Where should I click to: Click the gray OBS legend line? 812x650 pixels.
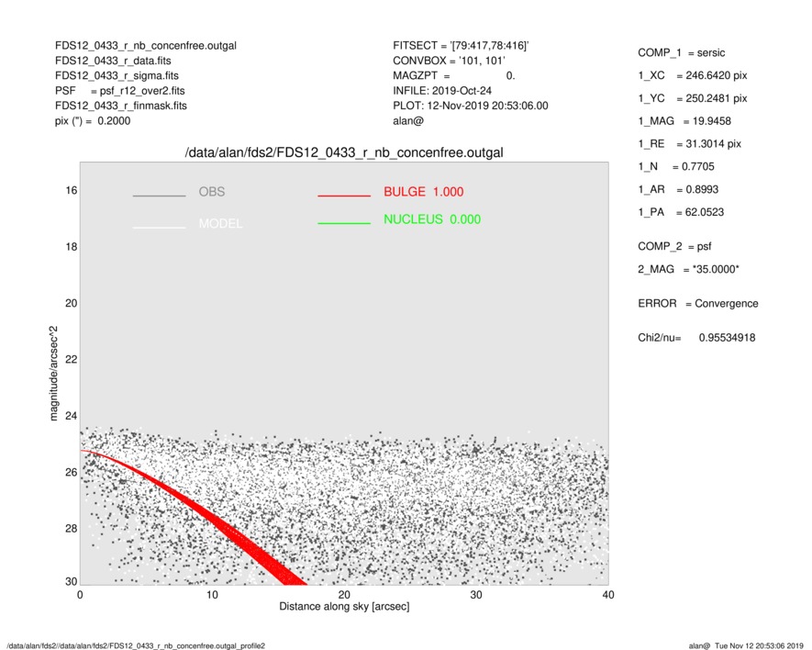(x=159, y=196)
